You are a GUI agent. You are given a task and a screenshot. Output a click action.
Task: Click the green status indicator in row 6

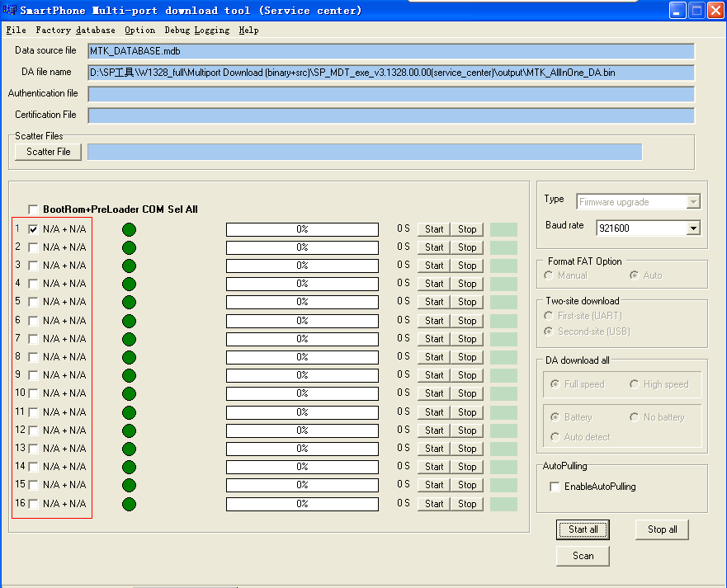coord(129,321)
